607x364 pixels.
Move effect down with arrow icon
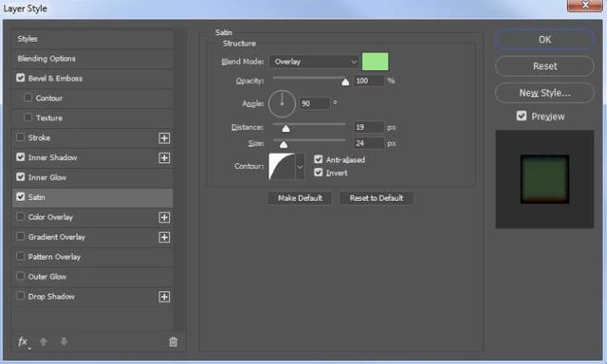point(64,341)
